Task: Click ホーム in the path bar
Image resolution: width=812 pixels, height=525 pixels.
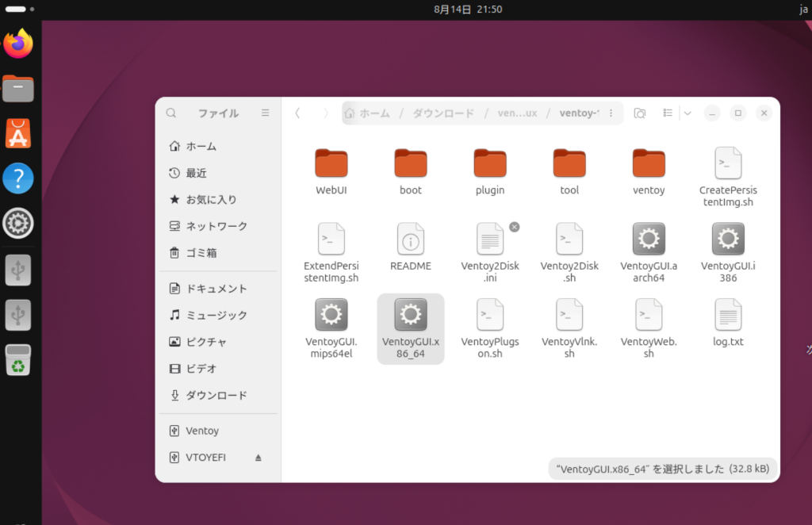Action: coord(368,113)
